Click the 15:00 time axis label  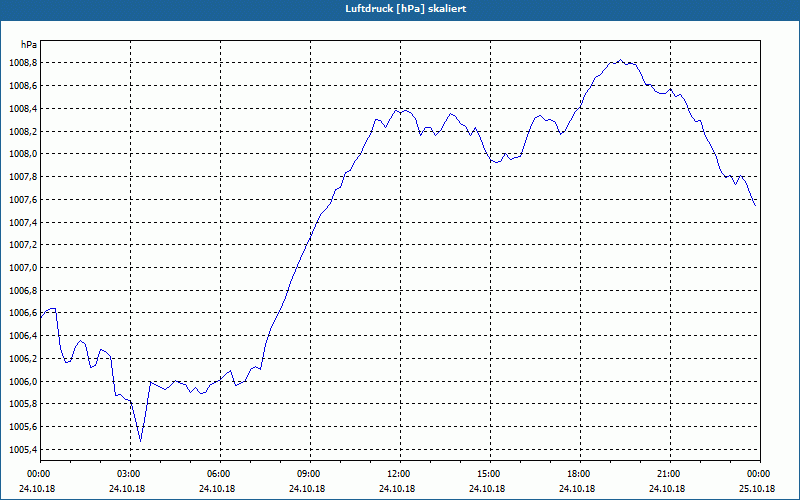point(490,474)
